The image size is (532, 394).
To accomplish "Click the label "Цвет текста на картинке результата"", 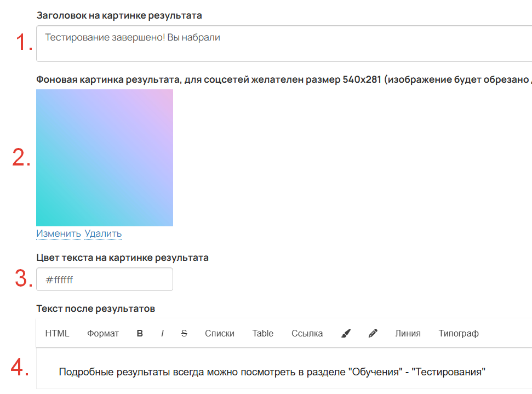I will tap(123, 258).
